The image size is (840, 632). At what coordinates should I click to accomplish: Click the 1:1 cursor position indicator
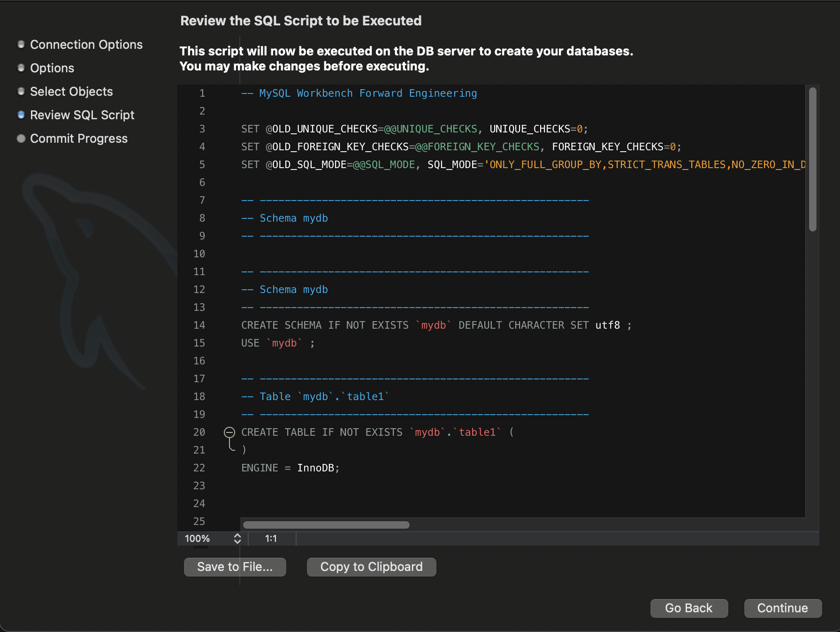271,539
